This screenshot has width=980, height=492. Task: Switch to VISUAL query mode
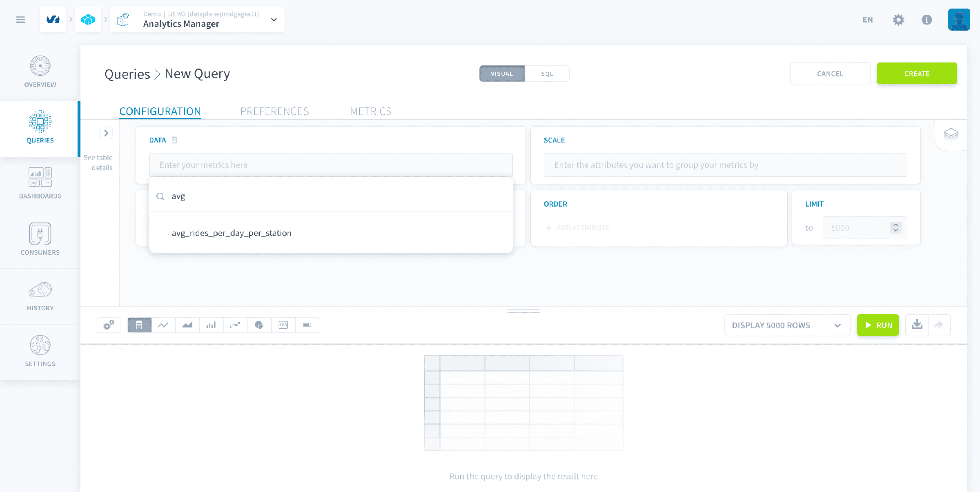click(502, 74)
